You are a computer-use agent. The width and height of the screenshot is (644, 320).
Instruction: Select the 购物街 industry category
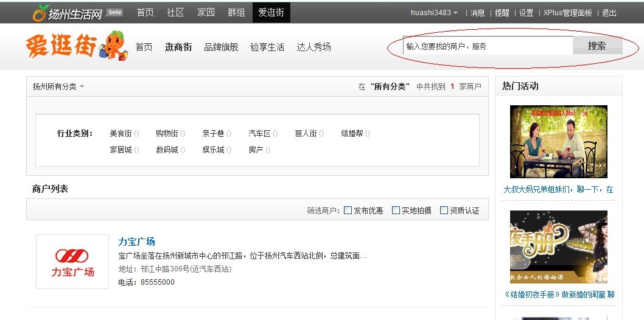point(167,133)
